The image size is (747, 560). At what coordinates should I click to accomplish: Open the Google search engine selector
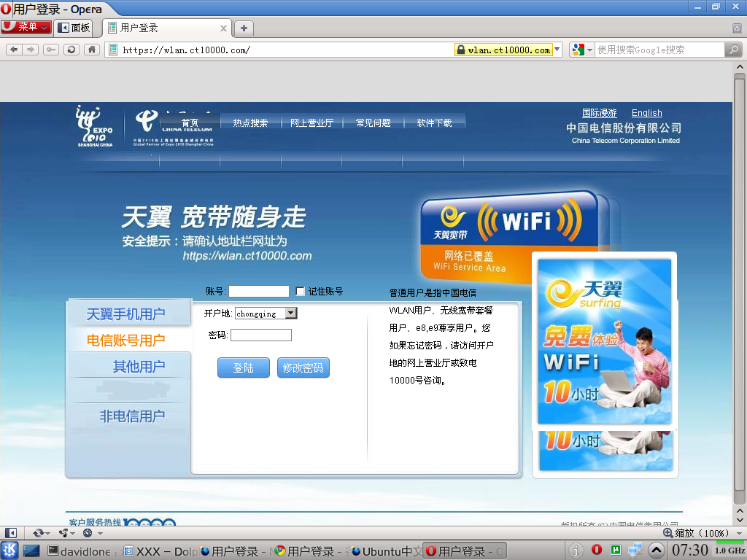(582, 50)
